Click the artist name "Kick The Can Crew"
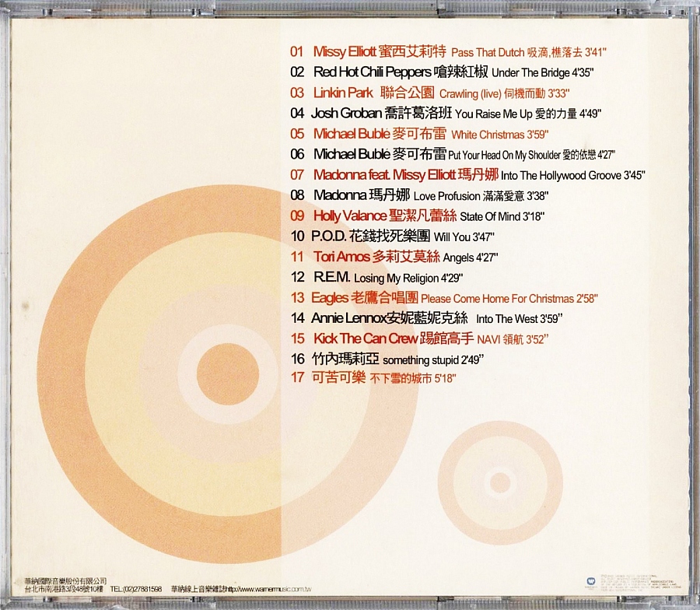Viewport: 700px width, 610px height. coord(366,339)
